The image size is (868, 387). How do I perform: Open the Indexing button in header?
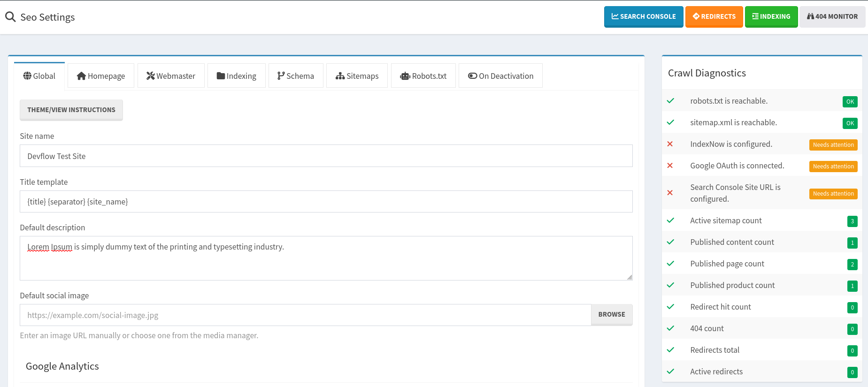[771, 16]
